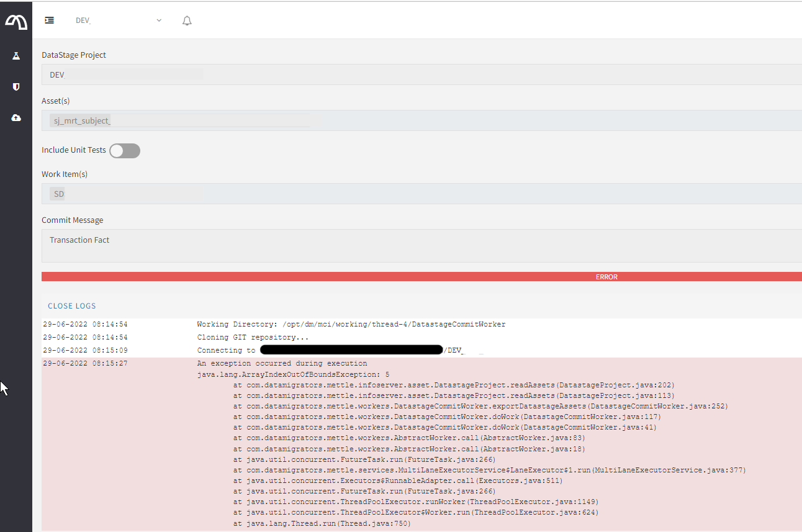Select the flask unit-testing icon in the sidebar
Image resolution: width=802 pixels, height=532 pixels.
pos(16,55)
